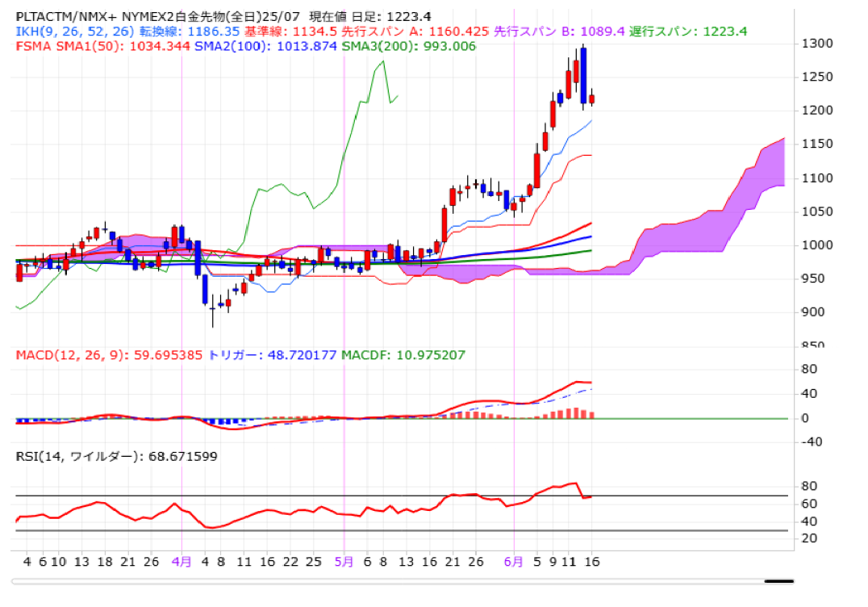Click the 4月 month marker on date axis
The height and width of the screenshot is (607, 868).
(182, 562)
